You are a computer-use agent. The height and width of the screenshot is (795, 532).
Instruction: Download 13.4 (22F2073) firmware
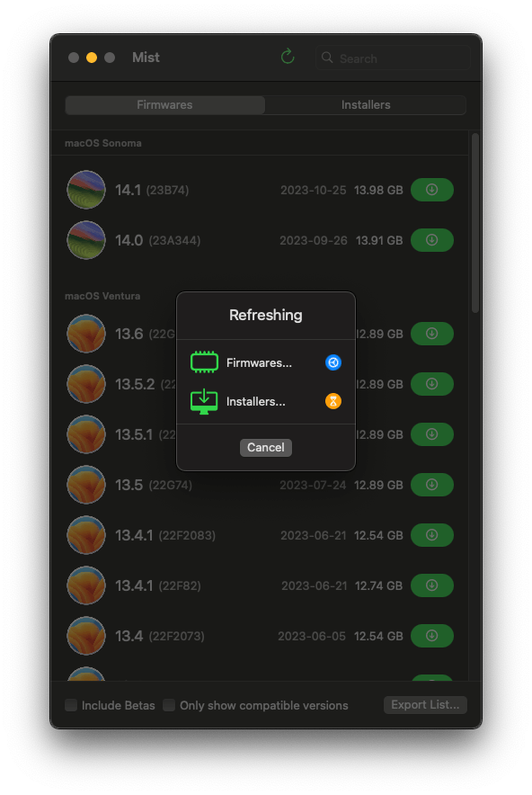431,636
